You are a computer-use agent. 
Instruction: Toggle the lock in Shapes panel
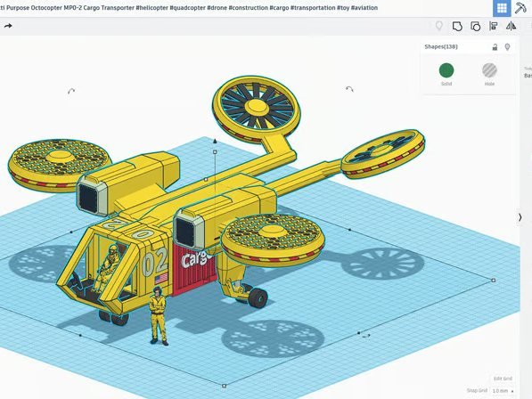pos(495,47)
